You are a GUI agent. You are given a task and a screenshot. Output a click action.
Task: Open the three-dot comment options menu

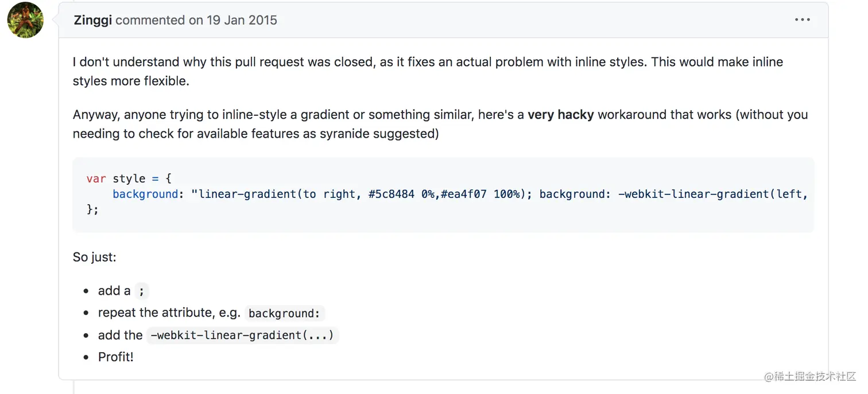click(x=802, y=20)
